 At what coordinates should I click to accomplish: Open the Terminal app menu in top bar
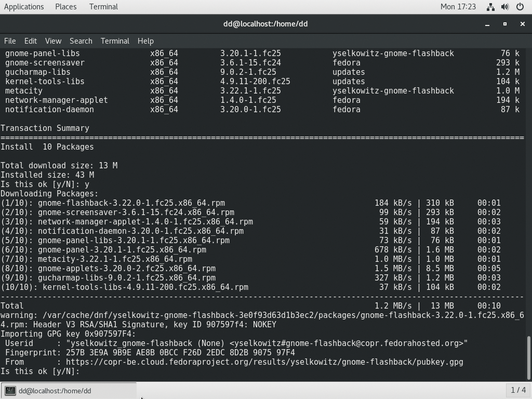click(103, 7)
